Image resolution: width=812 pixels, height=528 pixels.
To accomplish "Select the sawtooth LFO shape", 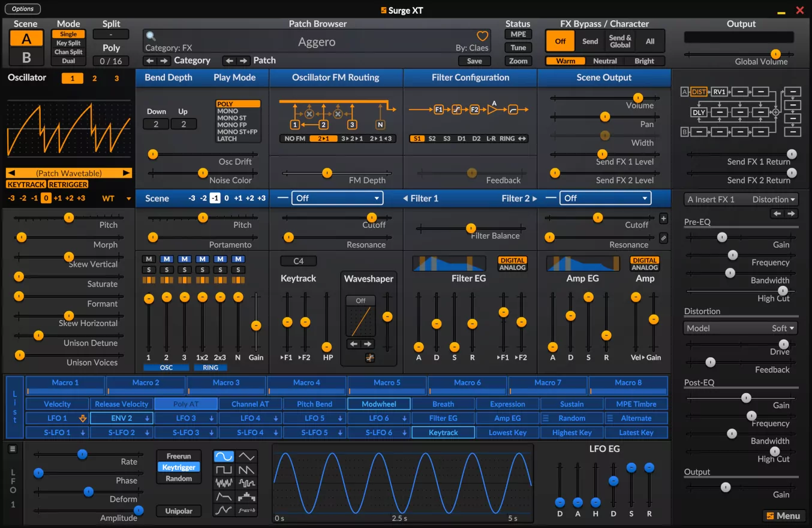I will 246,470.
